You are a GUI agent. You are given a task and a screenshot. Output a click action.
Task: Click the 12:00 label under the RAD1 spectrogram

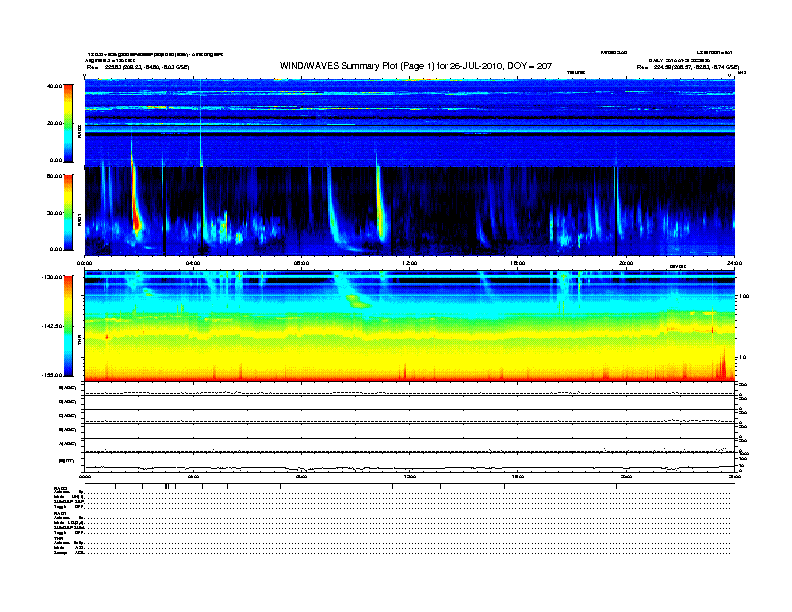coord(410,263)
